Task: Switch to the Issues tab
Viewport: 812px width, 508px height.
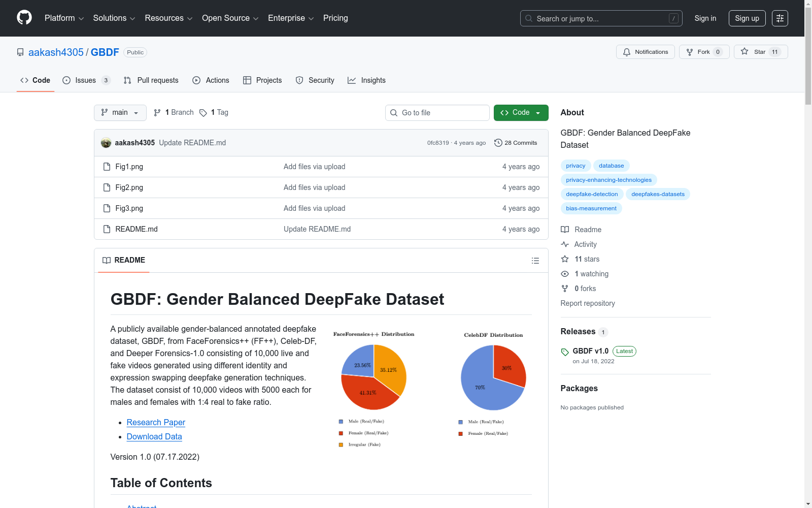Action: point(86,80)
